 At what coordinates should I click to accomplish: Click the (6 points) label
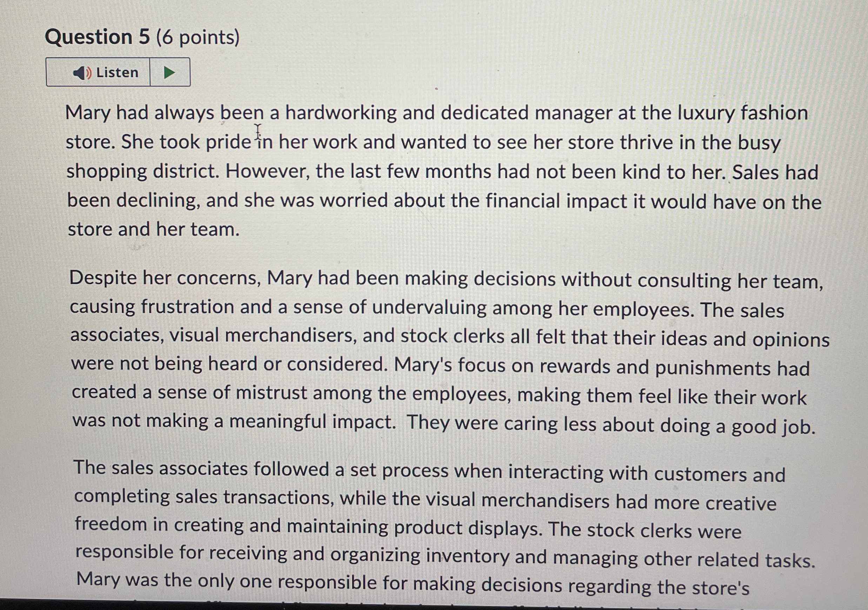[x=198, y=38]
